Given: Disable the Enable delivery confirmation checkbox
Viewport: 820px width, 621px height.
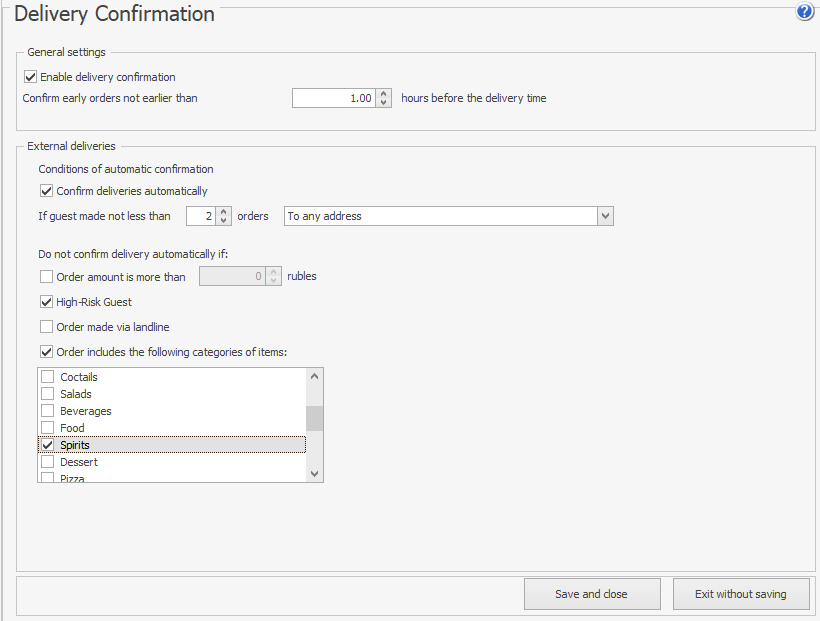Looking at the screenshot, I should (30, 77).
